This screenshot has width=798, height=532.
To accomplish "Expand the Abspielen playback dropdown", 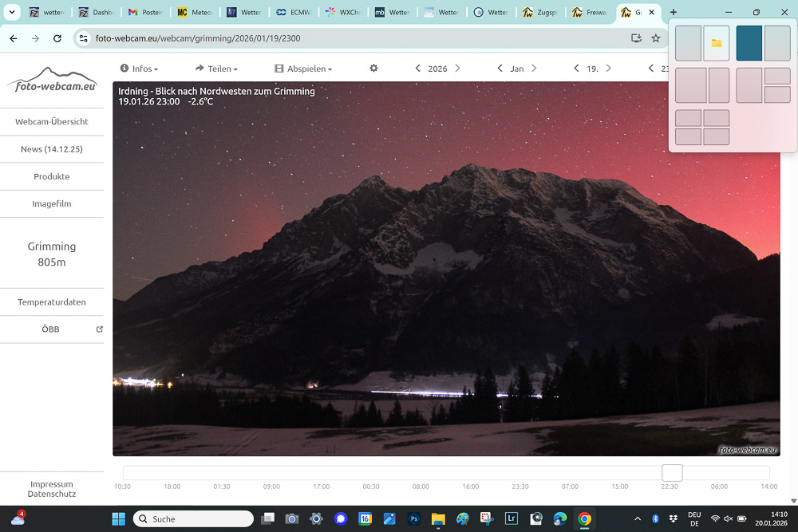I will pos(303,69).
